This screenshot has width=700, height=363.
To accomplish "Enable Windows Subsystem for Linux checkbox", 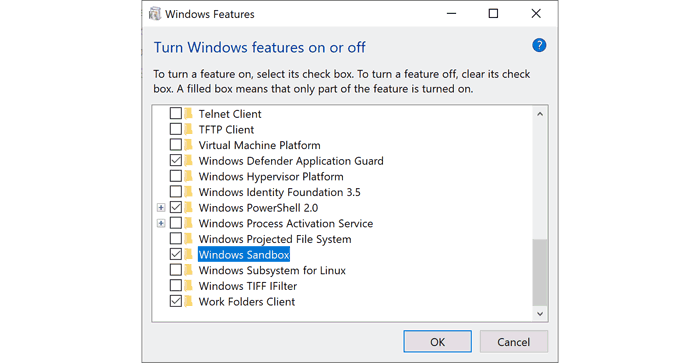I will click(x=176, y=270).
